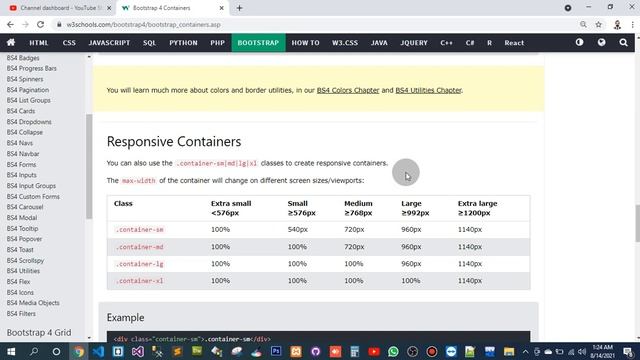This screenshot has width=640, height=360.
Task: Go to BS4 Scrollspy in sidebar
Action: (x=25, y=260)
